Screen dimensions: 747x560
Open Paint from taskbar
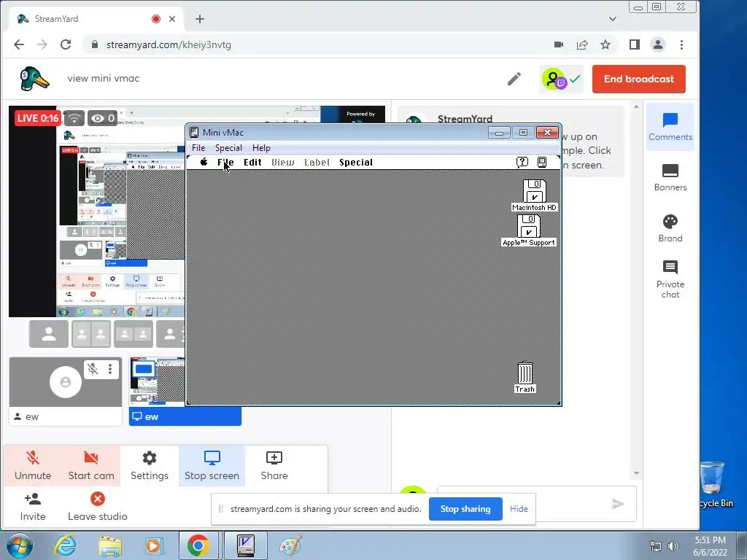[290, 545]
